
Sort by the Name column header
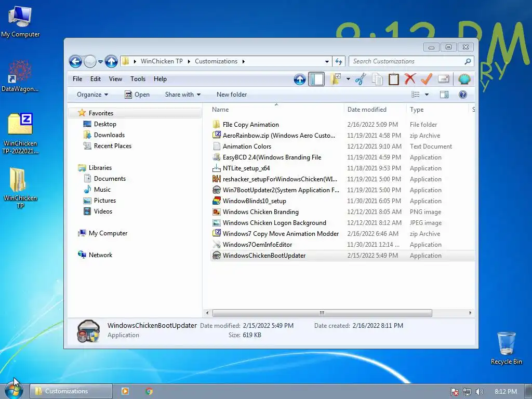[276, 110]
